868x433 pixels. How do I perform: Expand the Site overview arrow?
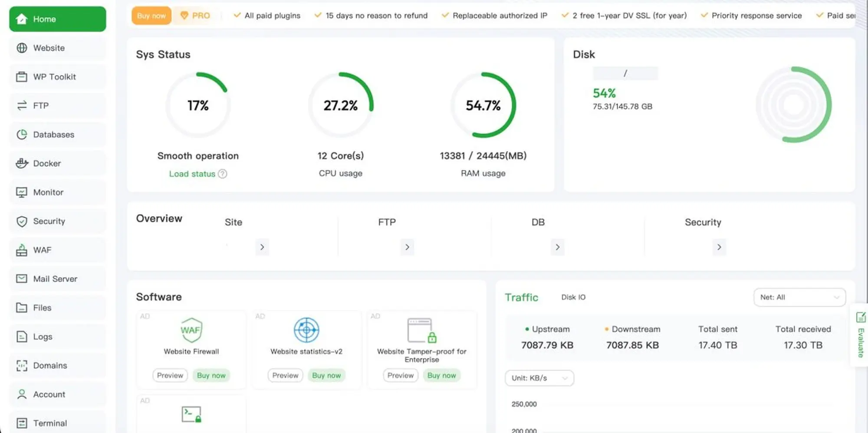pos(262,247)
